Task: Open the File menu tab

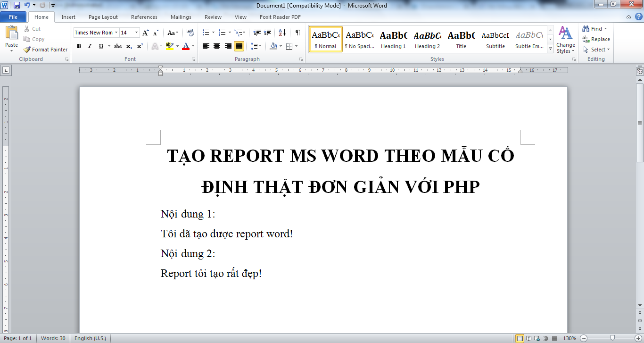Action: coord(13,17)
